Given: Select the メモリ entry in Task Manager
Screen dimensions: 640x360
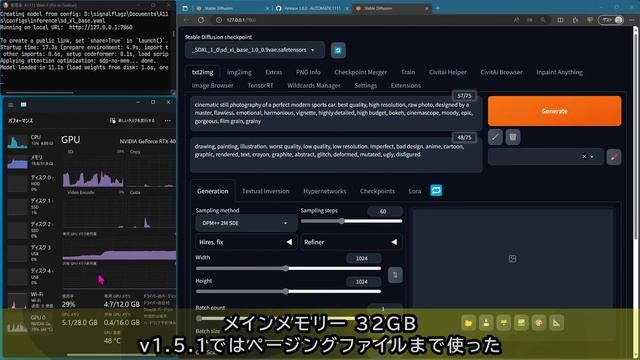Looking at the screenshot, I should [31, 160].
